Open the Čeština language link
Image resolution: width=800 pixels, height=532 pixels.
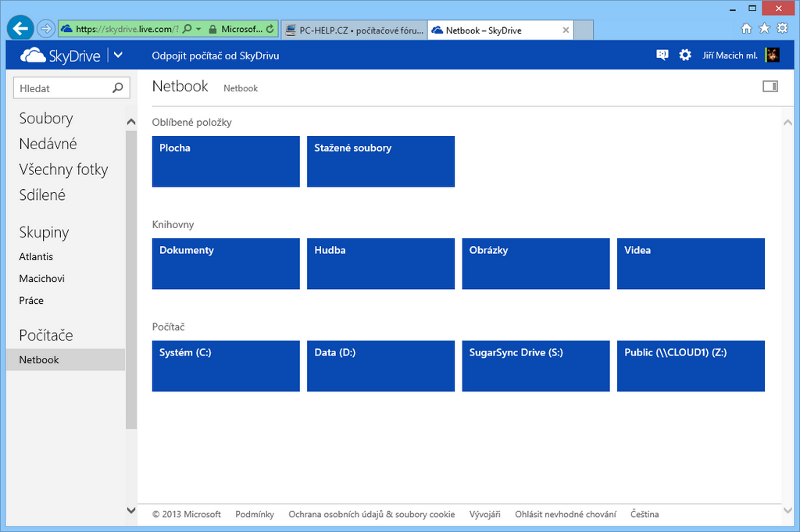[644, 514]
